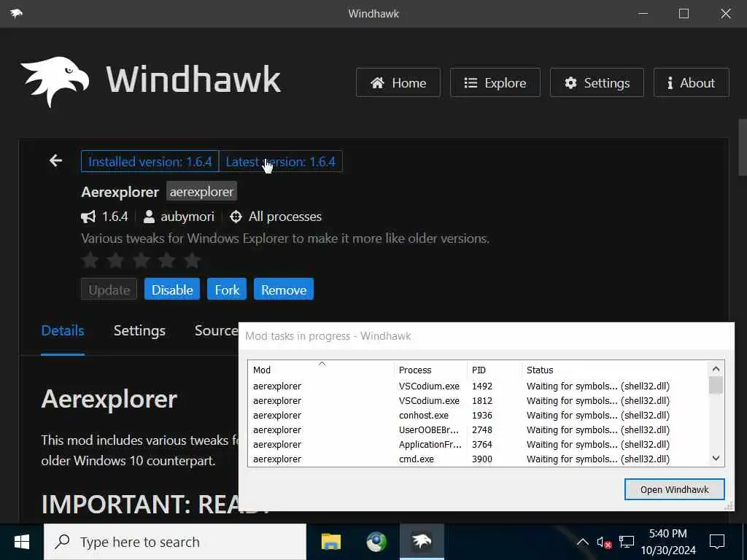Rate the mod one star
747x560 pixels.
[x=90, y=260]
